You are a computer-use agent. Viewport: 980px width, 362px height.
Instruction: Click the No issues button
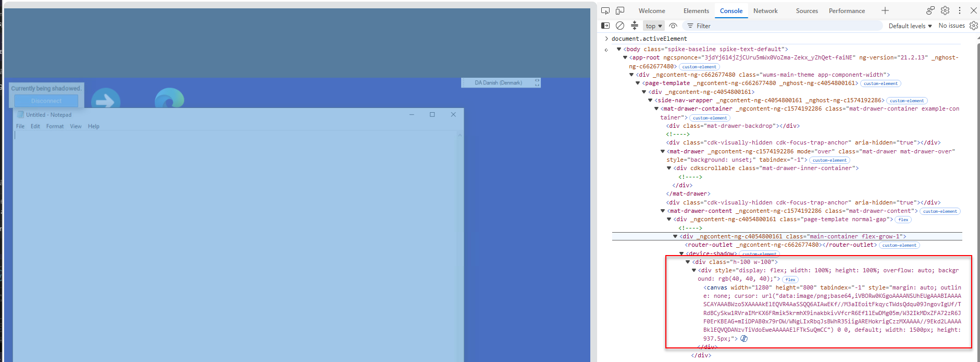[951, 26]
